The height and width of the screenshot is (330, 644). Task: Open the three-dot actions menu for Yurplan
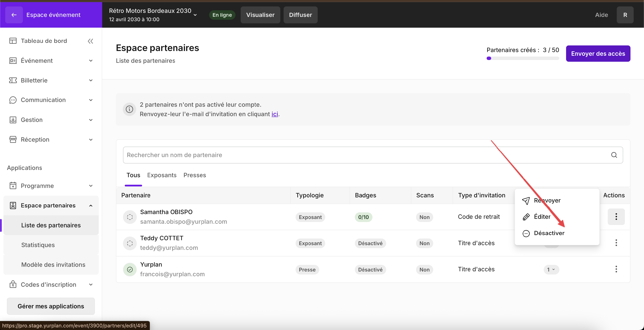tap(616, 269)
